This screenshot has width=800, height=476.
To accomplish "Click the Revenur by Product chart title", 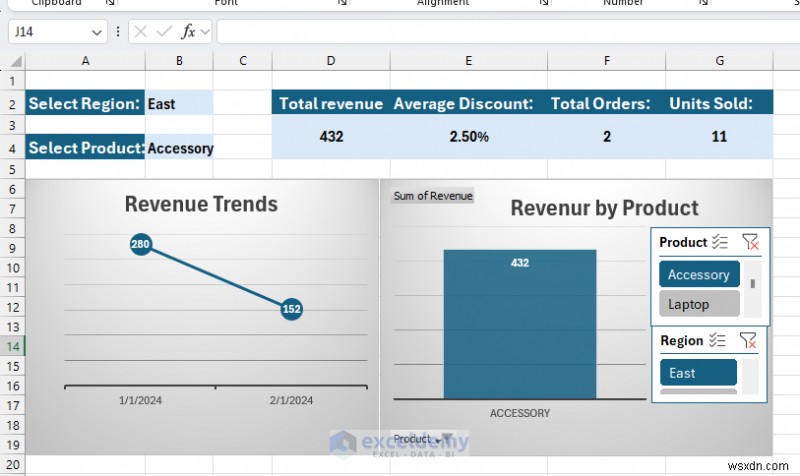I will point(605,208).
